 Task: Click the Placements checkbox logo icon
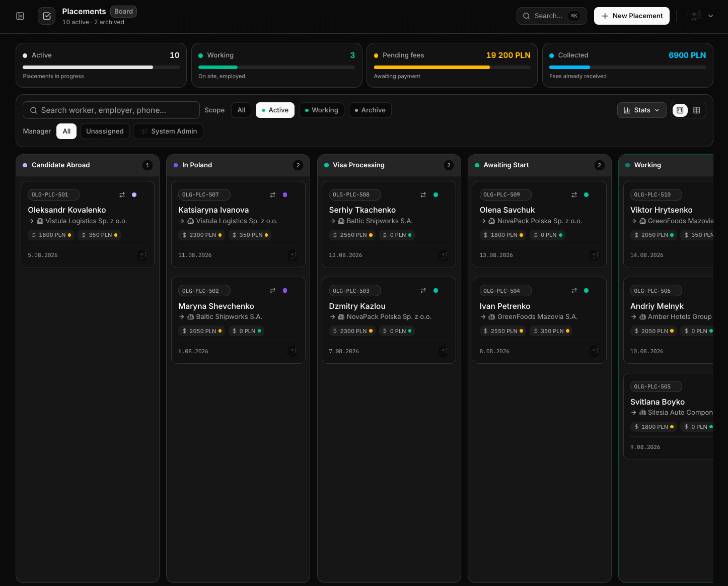click(47, 16)
